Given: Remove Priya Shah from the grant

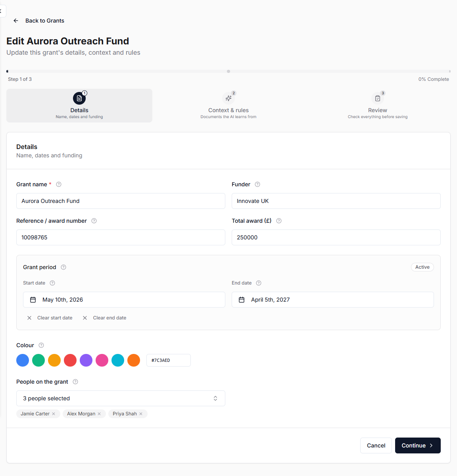Looking at the screenshot, I should coord(141,414).
